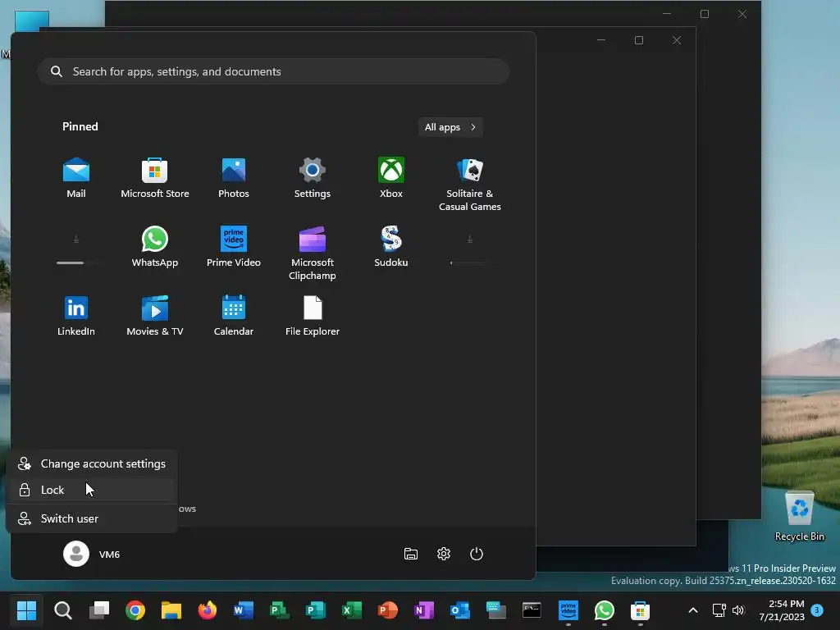The image size is (840, 630).
Task: Select Switch user from account menu
Action: 92,518
